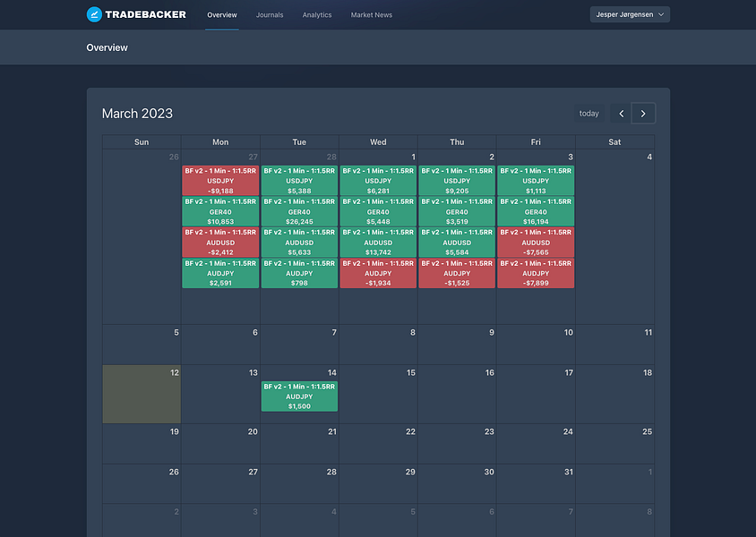This screenshot has height=537, width=756.
Task: Open the AUDUSD -$7,565 trade entry
Action: [x=536, y=243]
